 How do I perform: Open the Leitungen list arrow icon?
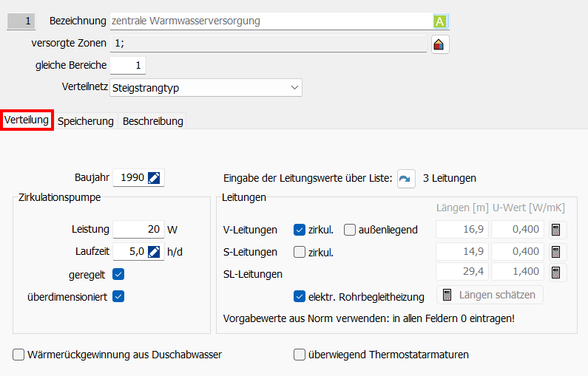[406, 178]
